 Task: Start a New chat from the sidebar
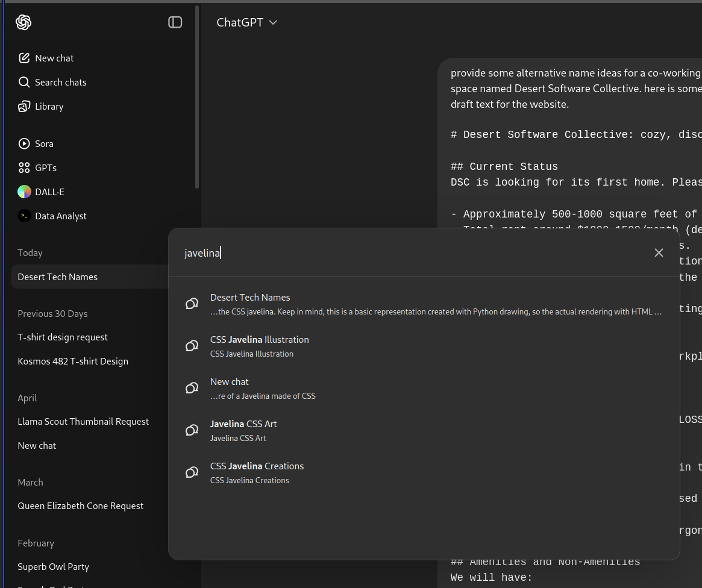[x=54, y=58]
